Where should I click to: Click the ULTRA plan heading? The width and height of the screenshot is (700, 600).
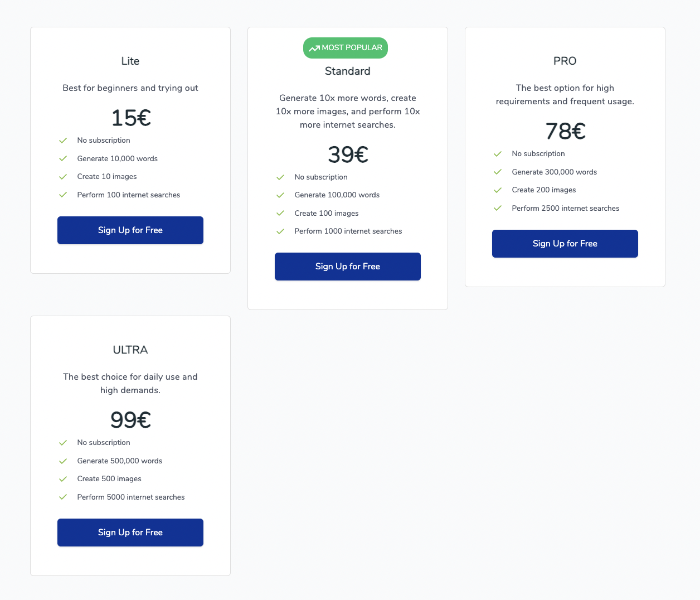[130, 350]
